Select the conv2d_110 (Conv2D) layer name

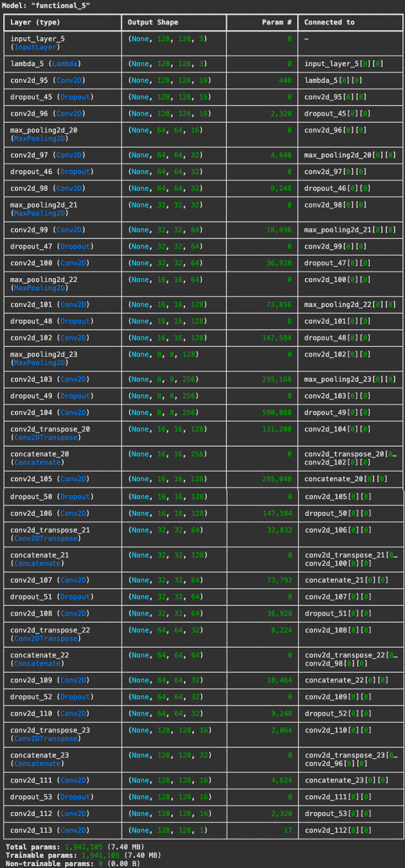click(50, 714)
